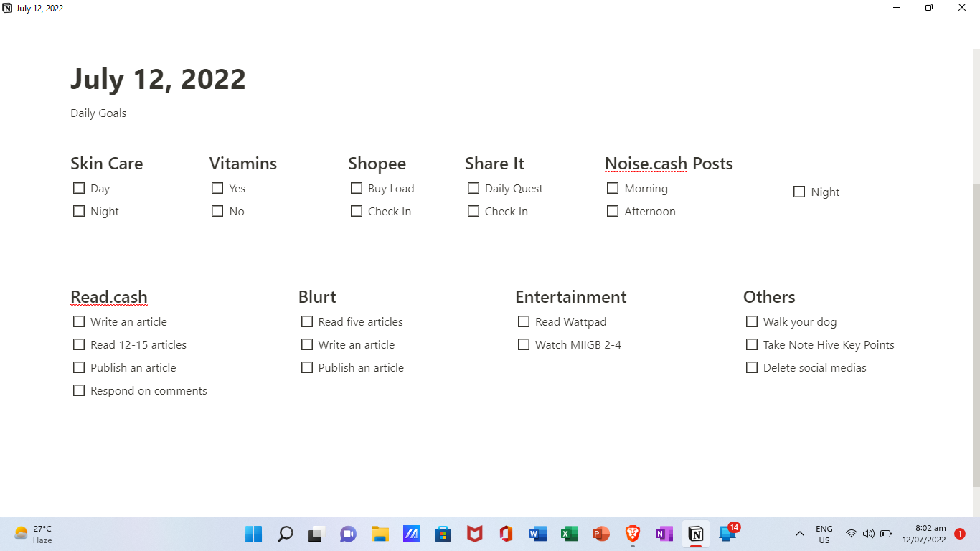Click the Share It heading
The image size is (980, 551).
(x=494, y=164)
